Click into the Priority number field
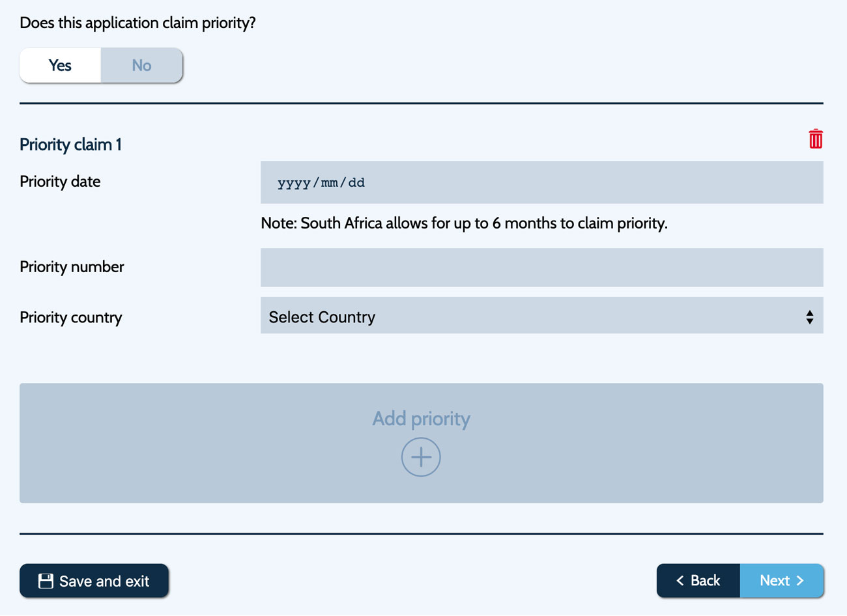This screenshot has height=616, width=847. pyautogui.click(x=541, y=268)
